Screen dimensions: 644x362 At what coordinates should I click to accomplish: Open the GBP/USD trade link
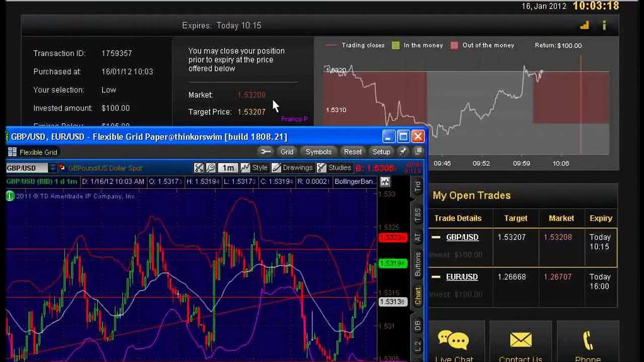coord(462,237)
